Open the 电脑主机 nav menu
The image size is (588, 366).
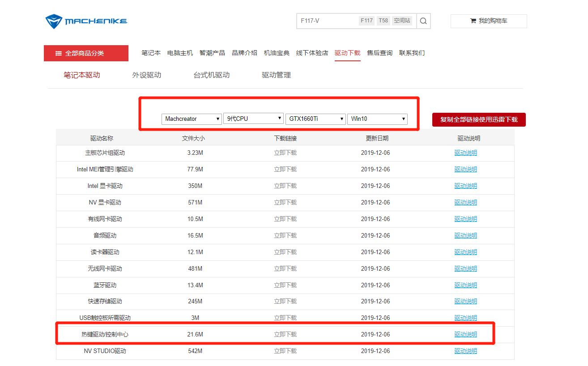coord(180,53)
